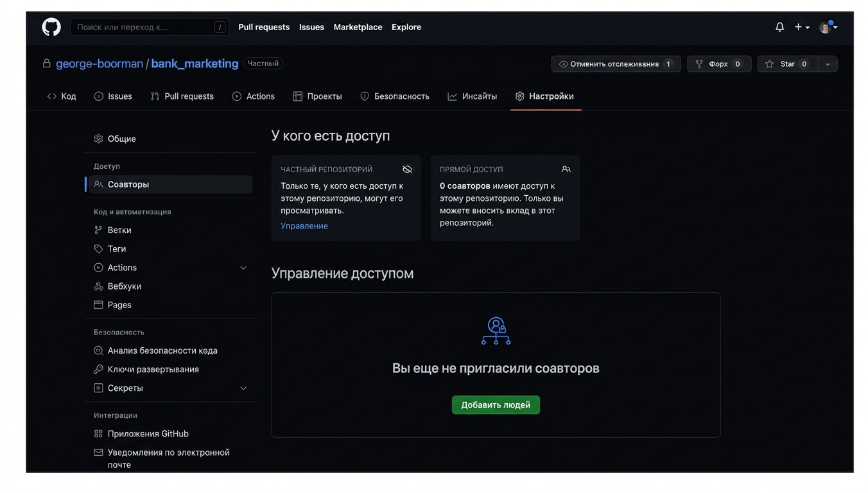Click the branch icon beside Ветки
868x493 pixels.
(x=98, y=230)
